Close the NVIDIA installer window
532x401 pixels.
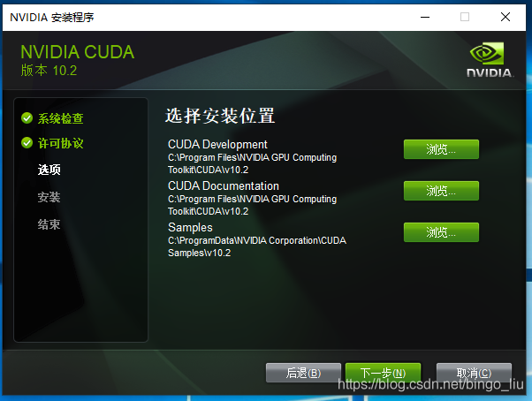(x=505, y=17)
